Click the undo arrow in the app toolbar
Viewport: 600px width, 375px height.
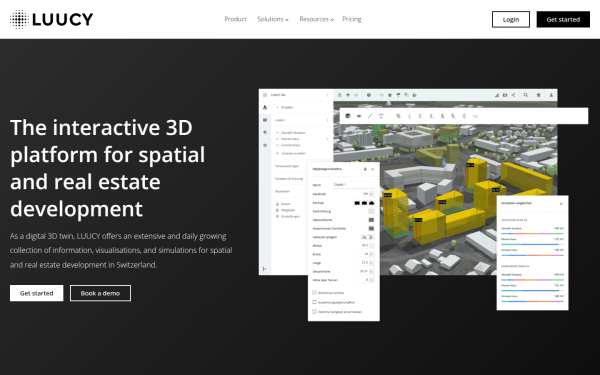tap(381, 95)
